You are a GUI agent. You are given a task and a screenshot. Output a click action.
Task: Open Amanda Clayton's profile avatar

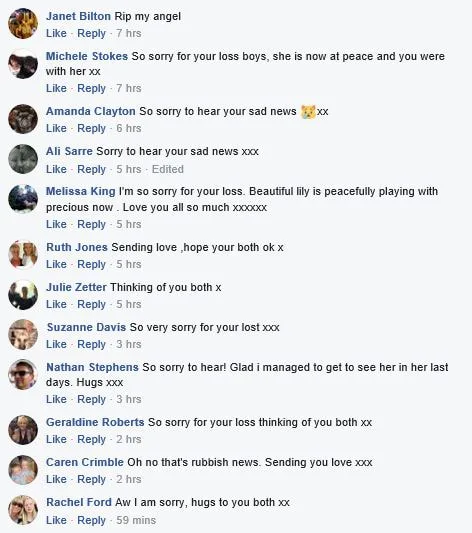point(23,119)
